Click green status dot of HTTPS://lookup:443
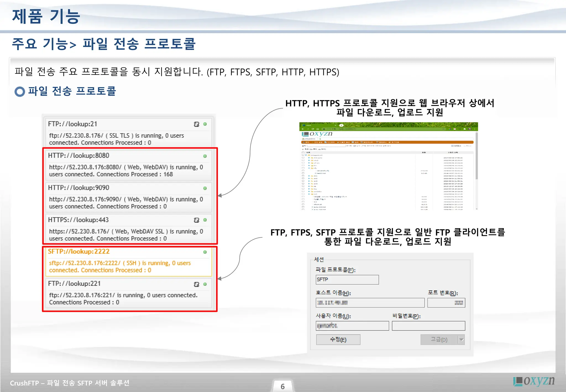Viewport: 566px width, 392px height. click(x=205, y=220)
